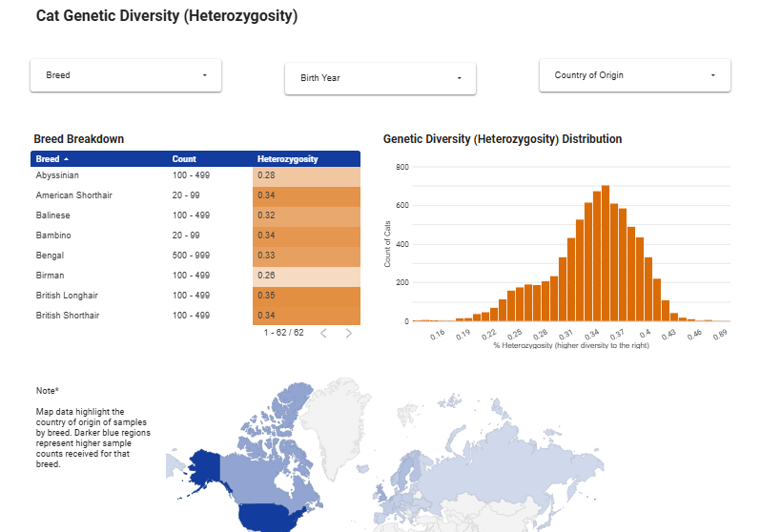
Task: Open the Country of Origin dropdown
Action: pyautogui.click(x=635, y=75)
